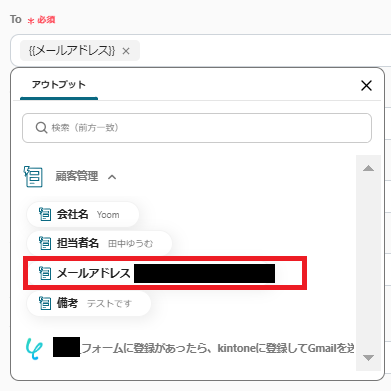Click the Yoom logo icon beside the flow
The height and width of the screenshot is (391, 391).
coord(34,349)
